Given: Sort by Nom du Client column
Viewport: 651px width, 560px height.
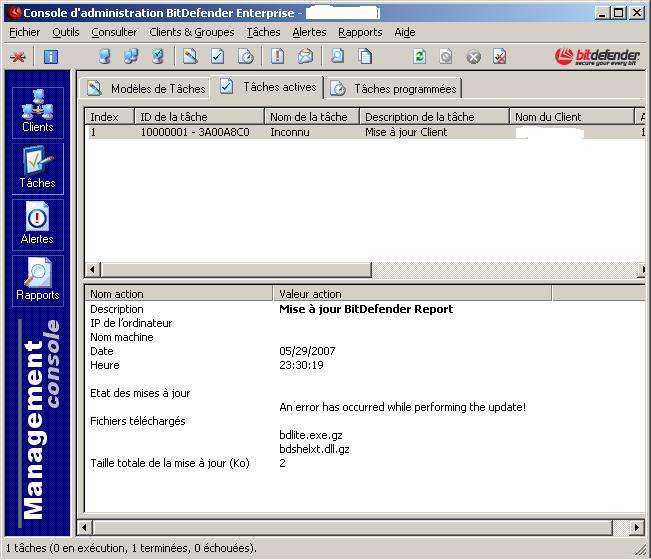Looking at the screenshot, I should point(572,117).
